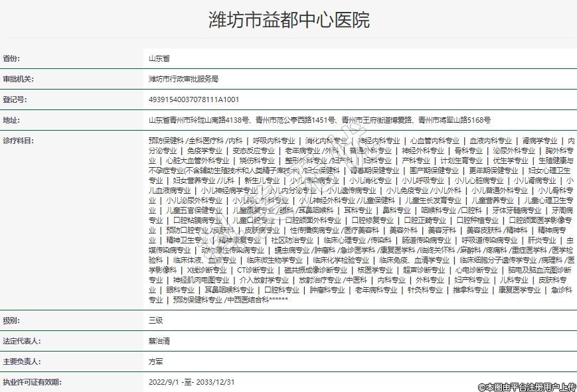Click the 山东省 province value
The height and width of the screenshot is (392, 577).
160,58
